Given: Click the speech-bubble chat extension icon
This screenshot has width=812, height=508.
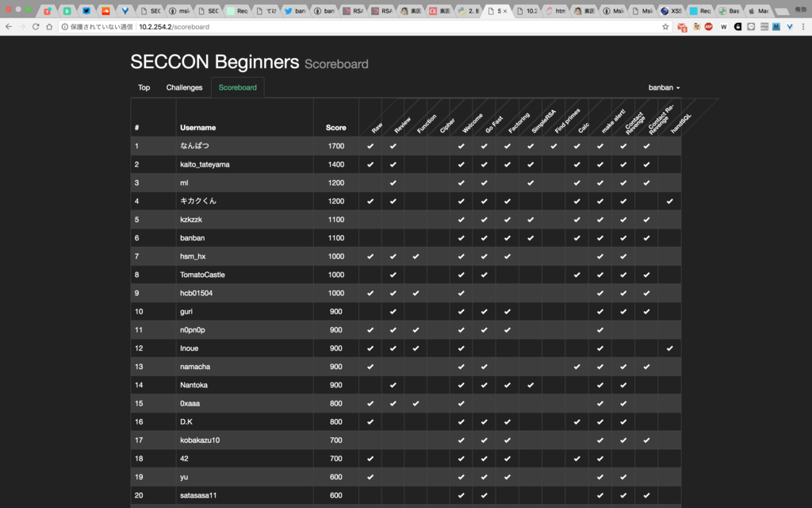Looking at the screenshot, I should point(751,26).
